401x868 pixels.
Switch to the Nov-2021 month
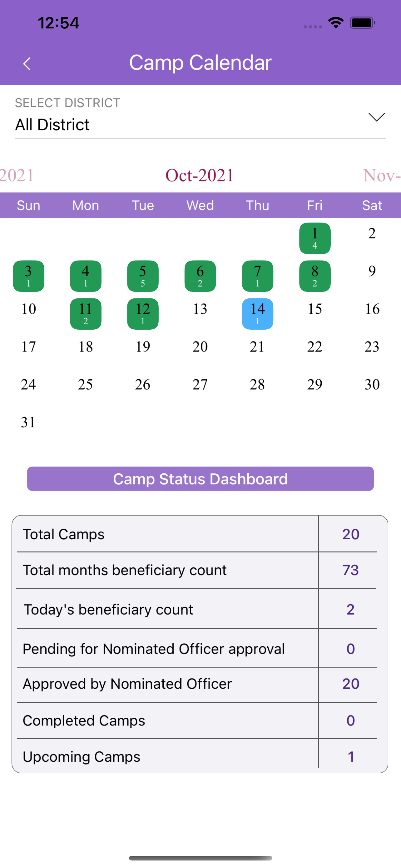381,175
